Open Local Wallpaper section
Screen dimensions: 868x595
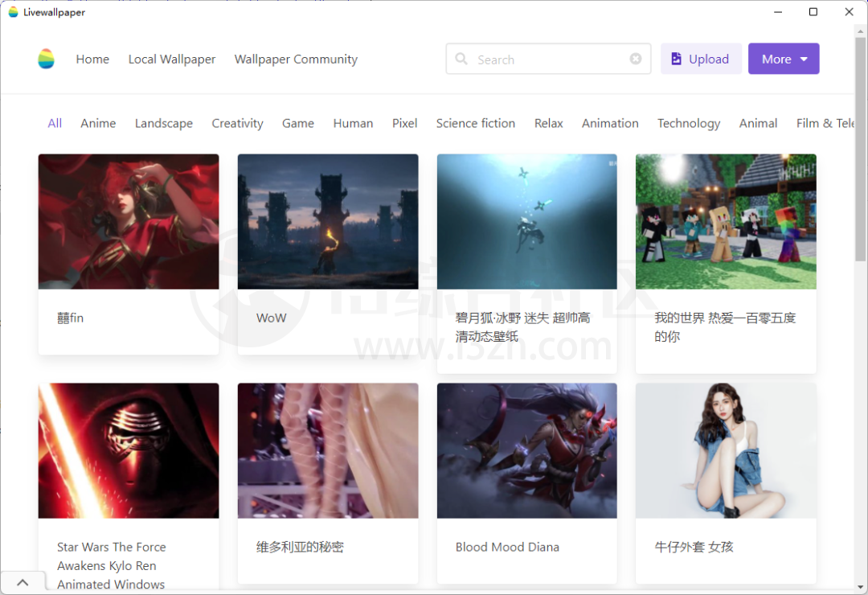tap(172, 59)
